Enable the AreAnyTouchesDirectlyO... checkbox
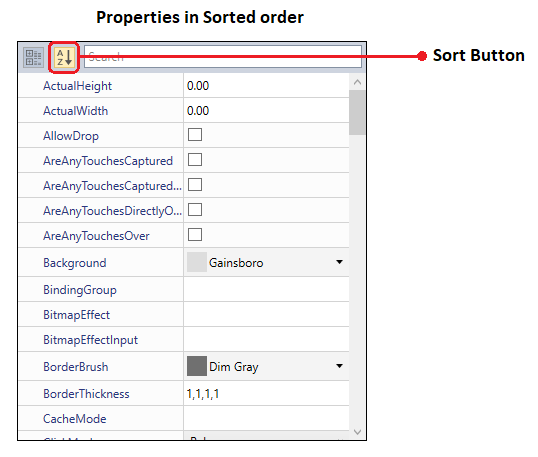Image resolution: width=538 pixels, height=457 pixels. 195,210
